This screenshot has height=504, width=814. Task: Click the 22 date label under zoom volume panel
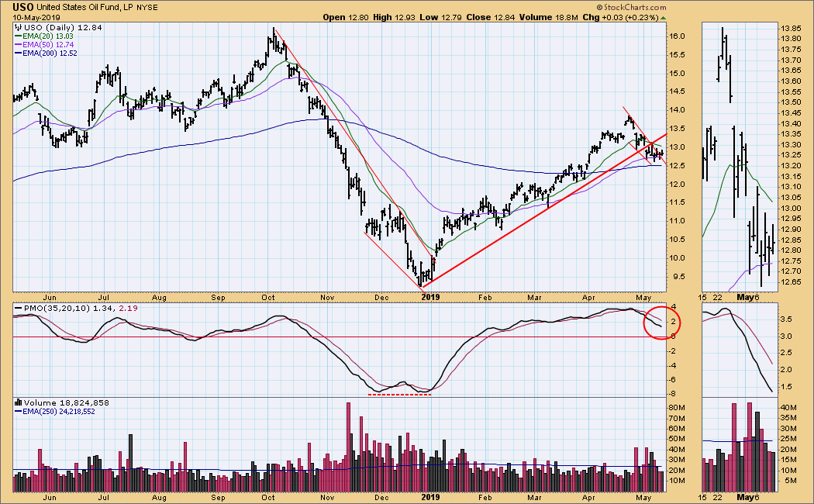[717, 497]
